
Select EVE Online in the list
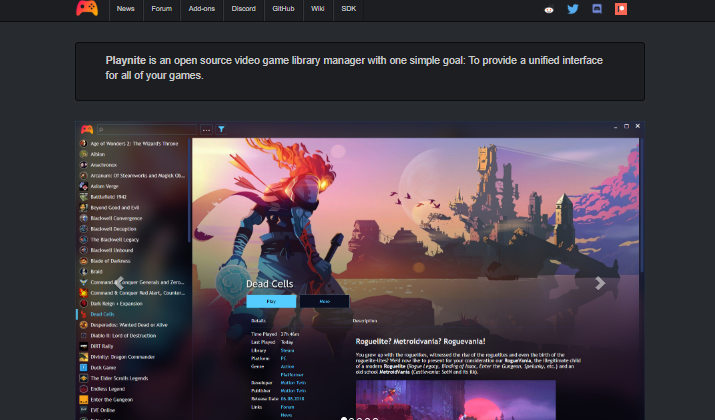(x=103, y=410)
